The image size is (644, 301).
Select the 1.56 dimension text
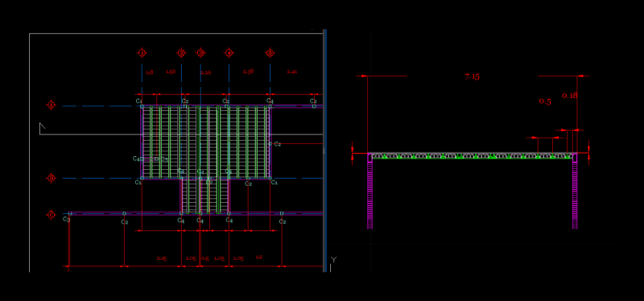click(x=171, y=72)
